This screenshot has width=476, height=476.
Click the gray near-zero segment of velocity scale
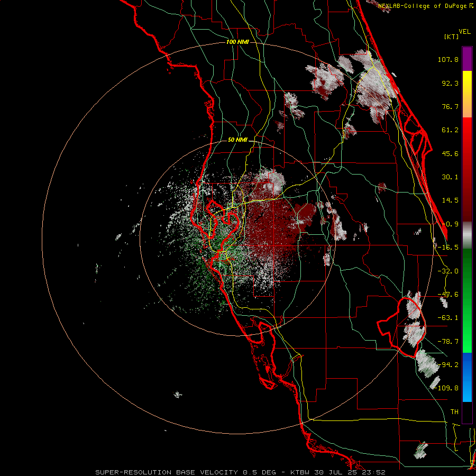467,235
